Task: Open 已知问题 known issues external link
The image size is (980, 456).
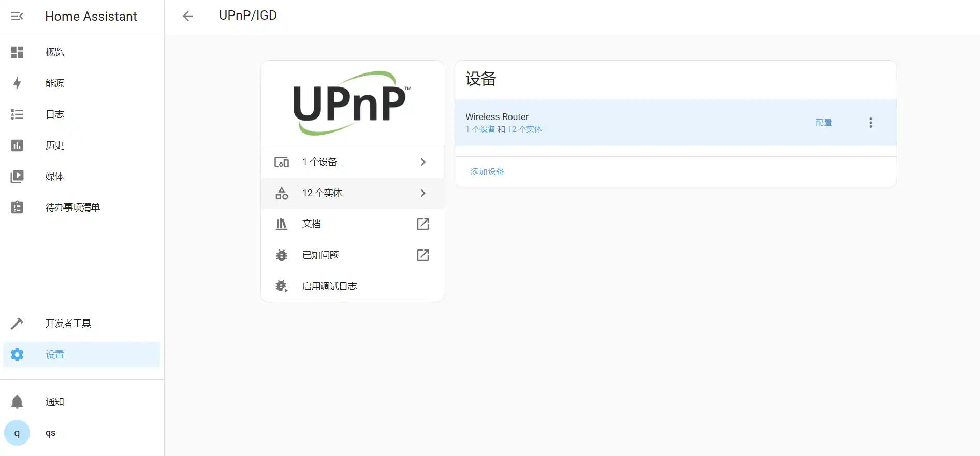Action: pos(423,255)
